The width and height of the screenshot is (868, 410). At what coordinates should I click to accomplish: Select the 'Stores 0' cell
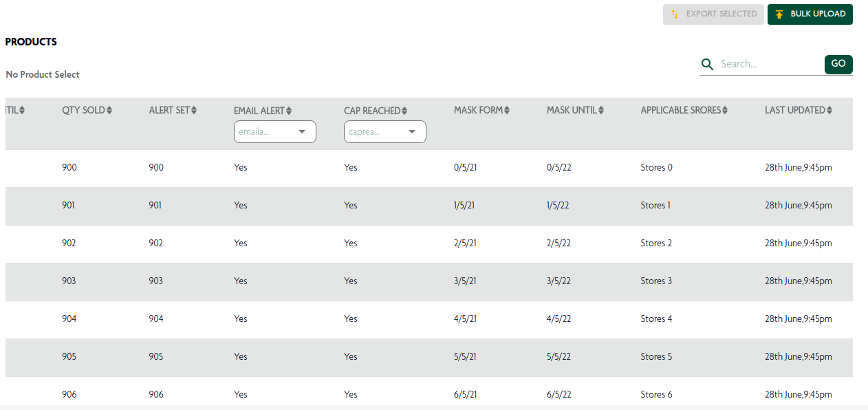(x=656, y=167)
